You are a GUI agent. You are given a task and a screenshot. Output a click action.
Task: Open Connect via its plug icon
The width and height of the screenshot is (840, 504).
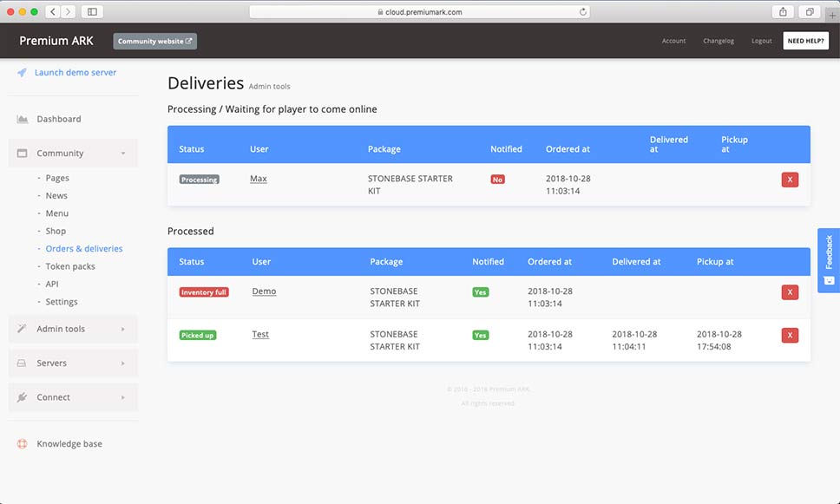click(21, 396)
